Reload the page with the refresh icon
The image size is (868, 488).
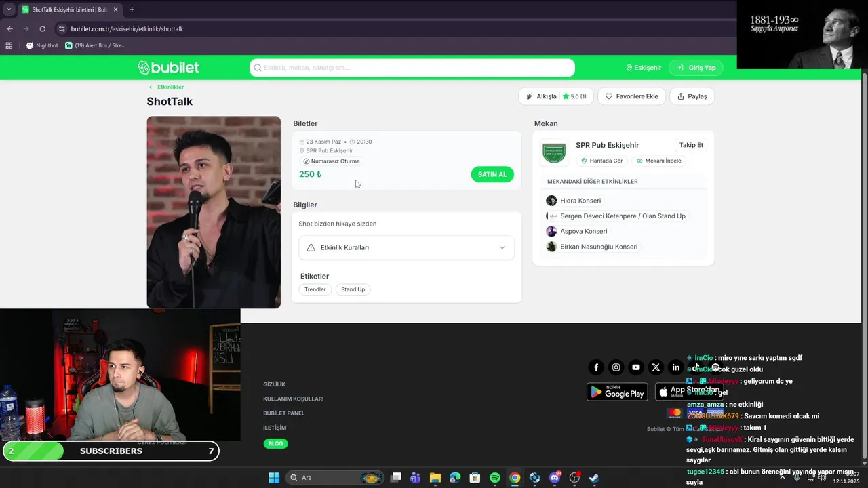[42, 29]
